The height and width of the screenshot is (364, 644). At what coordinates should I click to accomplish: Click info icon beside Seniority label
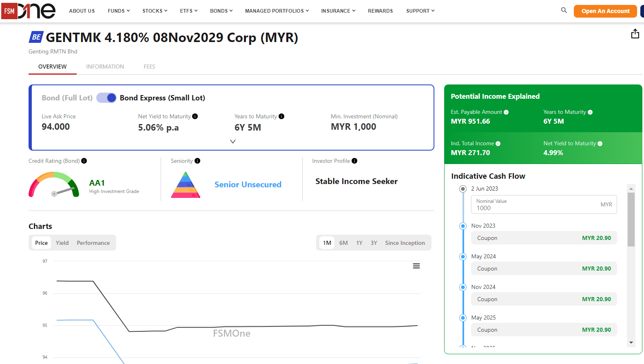coord(197,161)
